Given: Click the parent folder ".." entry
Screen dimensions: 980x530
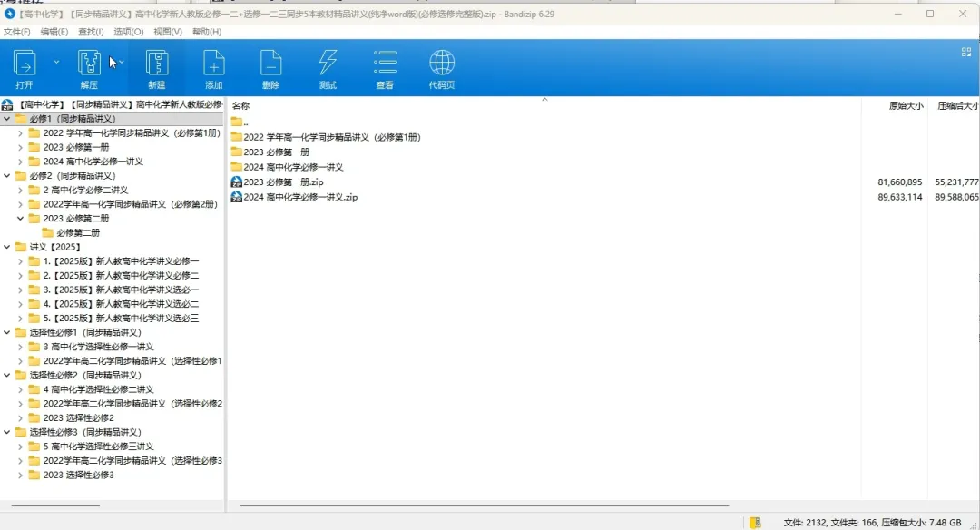Looking at the screenshot, I should [x=240, y=122].
